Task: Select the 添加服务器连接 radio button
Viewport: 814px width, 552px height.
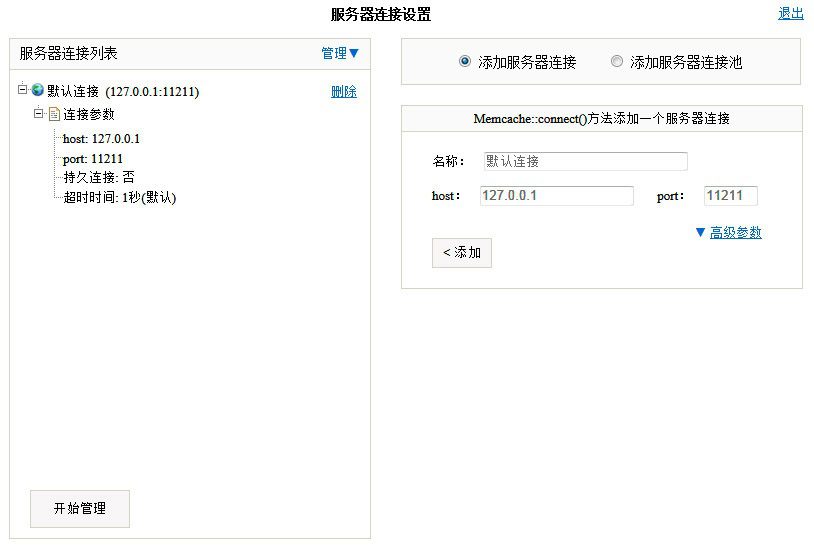Action: pos(464,62)
